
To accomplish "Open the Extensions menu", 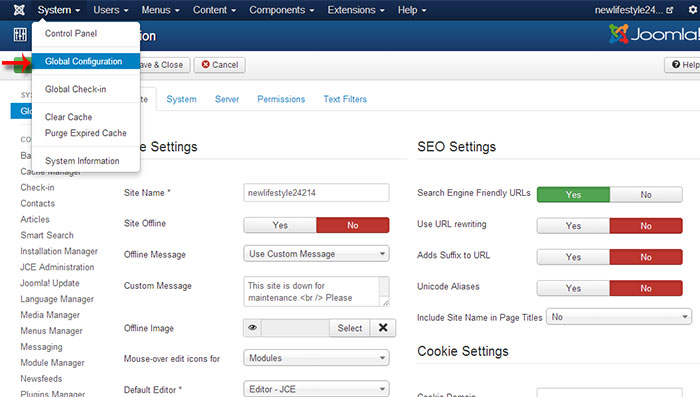I will pos(356,10).
